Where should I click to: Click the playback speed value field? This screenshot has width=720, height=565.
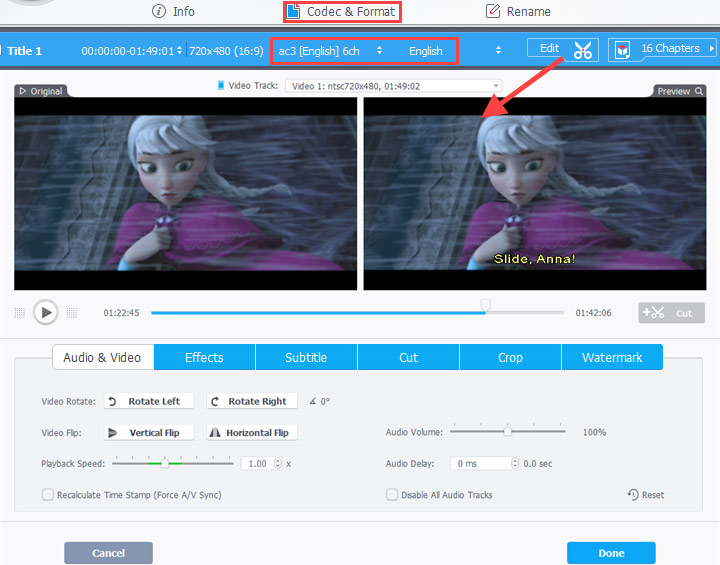pos(258,463)
